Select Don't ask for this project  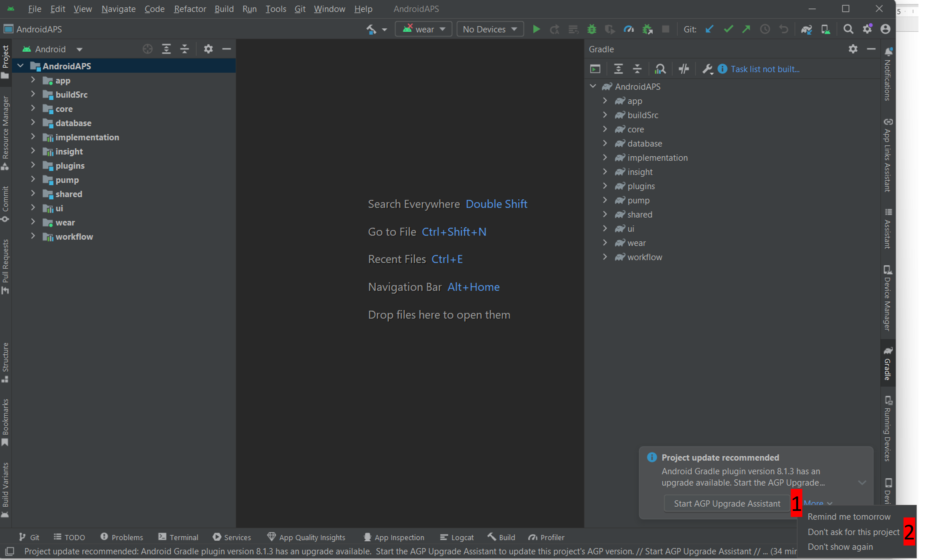coord(853,532)
